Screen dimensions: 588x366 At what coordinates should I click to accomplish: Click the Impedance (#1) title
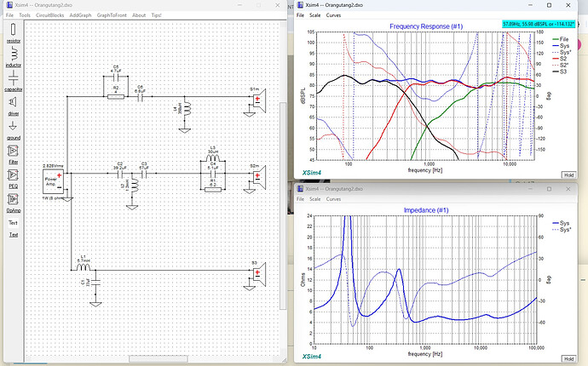[426, 210]
